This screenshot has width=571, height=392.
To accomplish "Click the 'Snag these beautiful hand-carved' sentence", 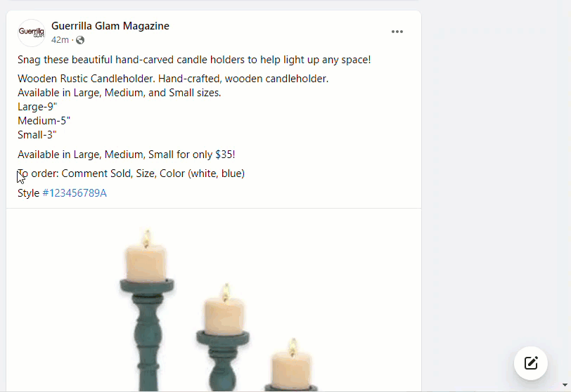I will point(194,60).
